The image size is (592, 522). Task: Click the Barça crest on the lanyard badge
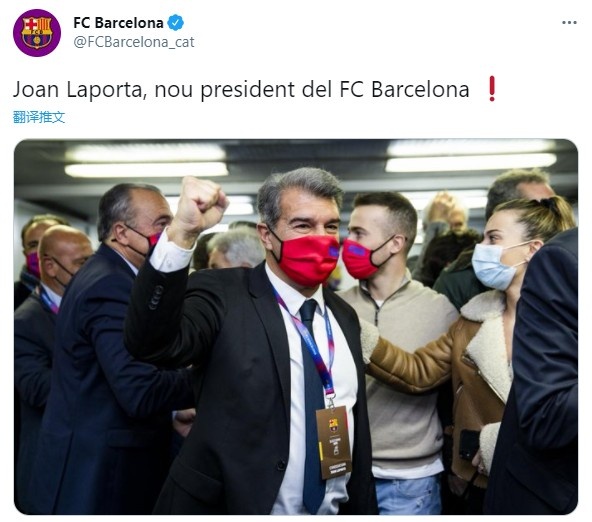[333, 425]
